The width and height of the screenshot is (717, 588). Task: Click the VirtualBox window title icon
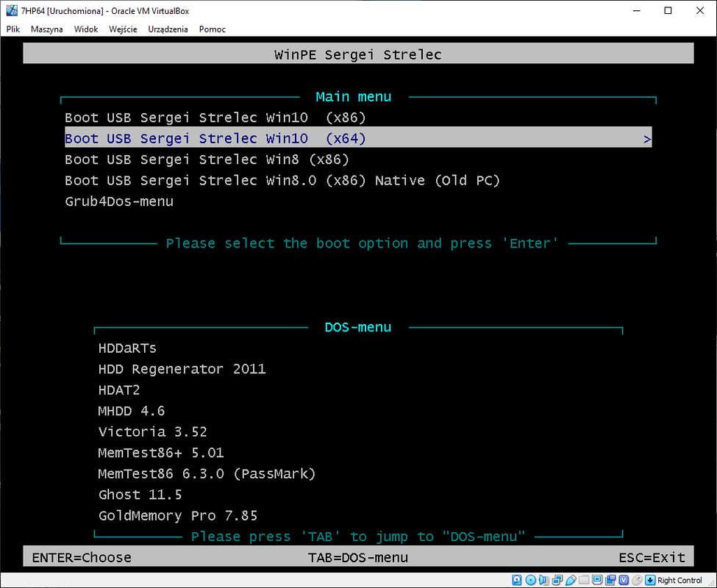tap(12, 10)
